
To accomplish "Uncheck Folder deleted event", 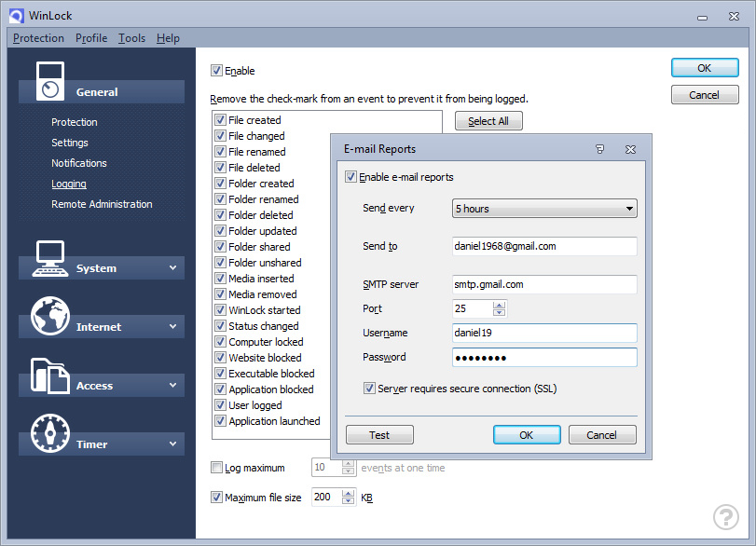I will tap(220, 215).
